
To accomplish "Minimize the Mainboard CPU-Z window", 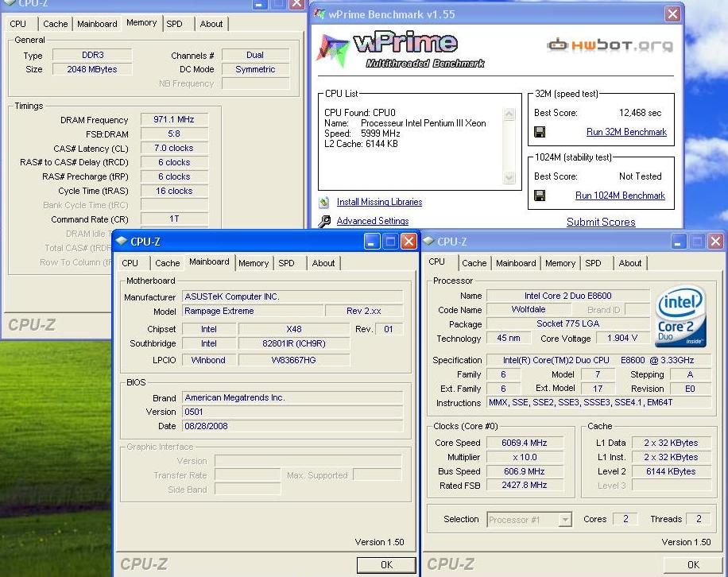I will tap(372, 242).
